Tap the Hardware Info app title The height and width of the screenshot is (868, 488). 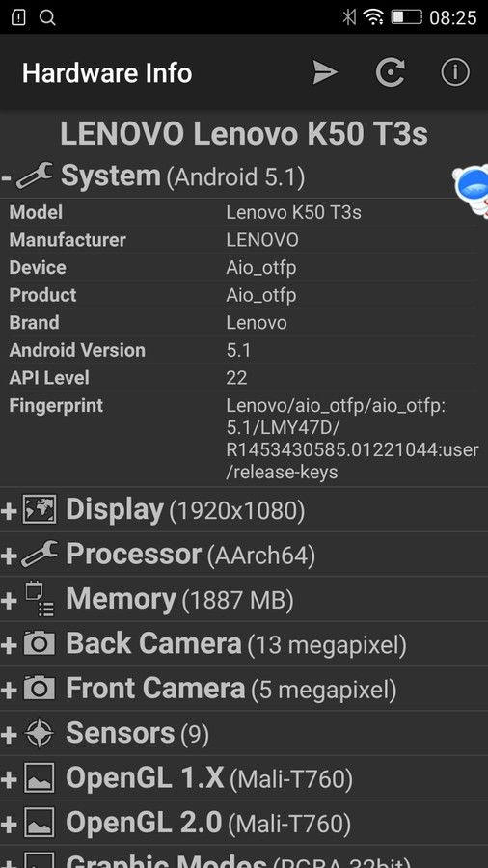click(x=107, y=73)
